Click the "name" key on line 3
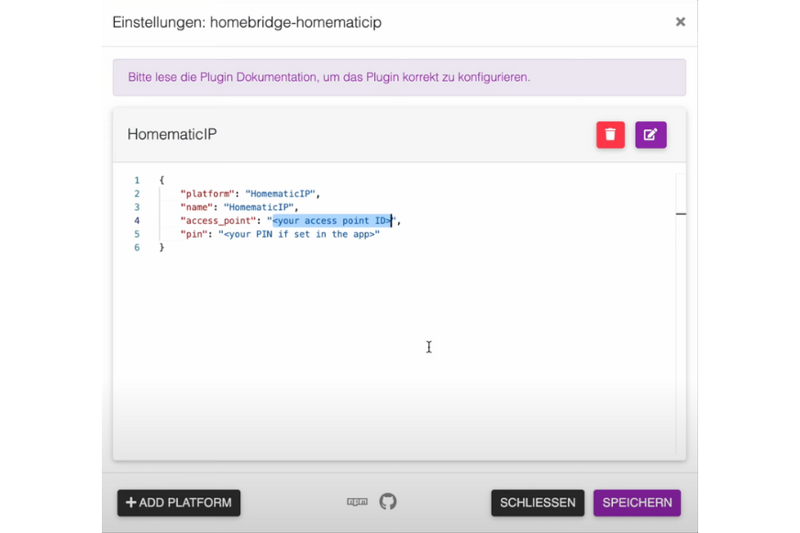Image resolution: width=800 pixels, height=533 pixels. click(196, 207)
